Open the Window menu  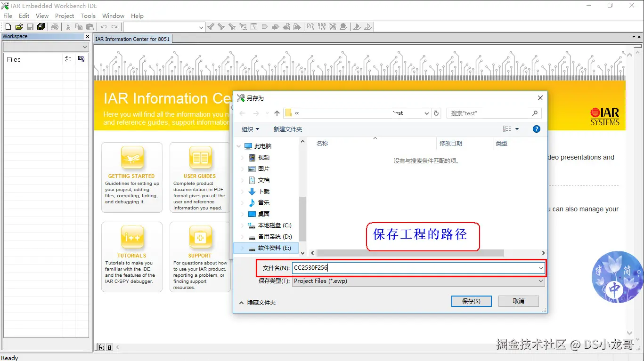[x=113, y=16]
